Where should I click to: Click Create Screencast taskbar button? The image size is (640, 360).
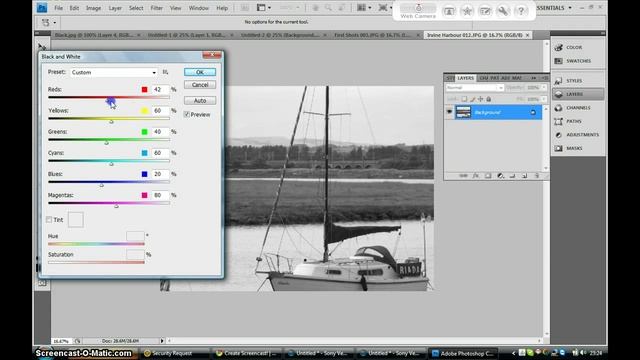tap(246, 353)
